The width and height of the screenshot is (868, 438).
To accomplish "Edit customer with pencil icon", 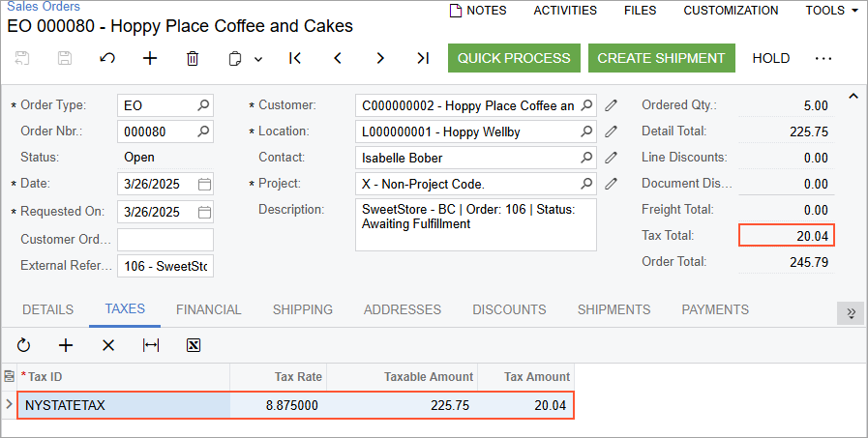I will pos(611,104).
